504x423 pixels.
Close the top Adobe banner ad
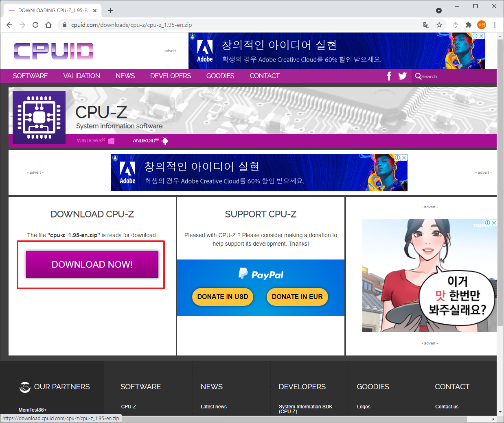[x=482, y=36]
